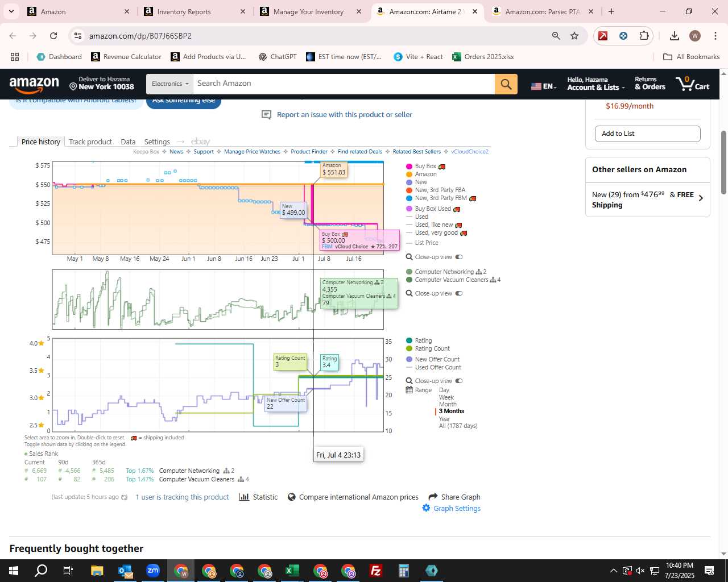Click the browser address bar URL

140,36
